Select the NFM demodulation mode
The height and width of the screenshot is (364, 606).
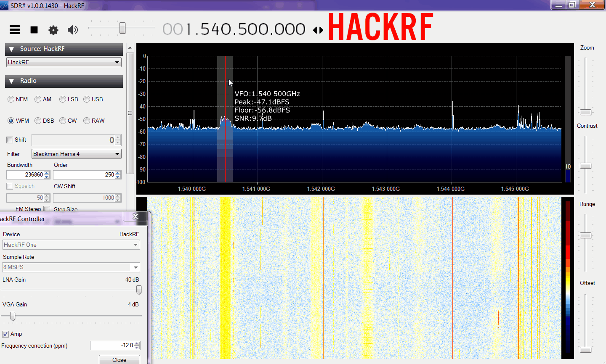click(11, 99)
